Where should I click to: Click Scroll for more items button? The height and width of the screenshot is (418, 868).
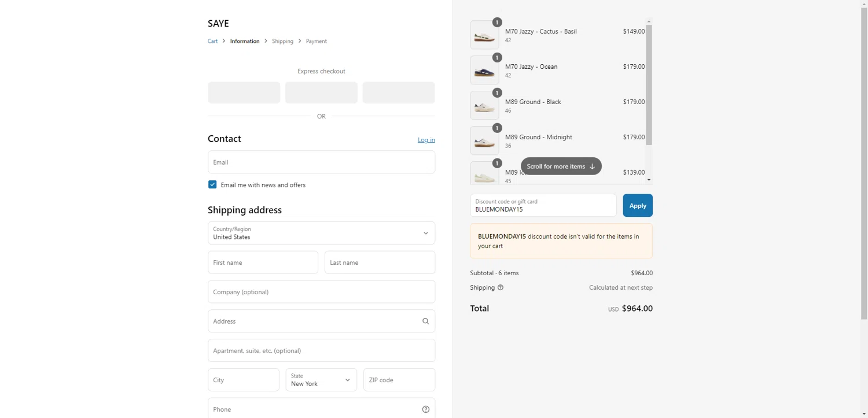tap(561, 167)
